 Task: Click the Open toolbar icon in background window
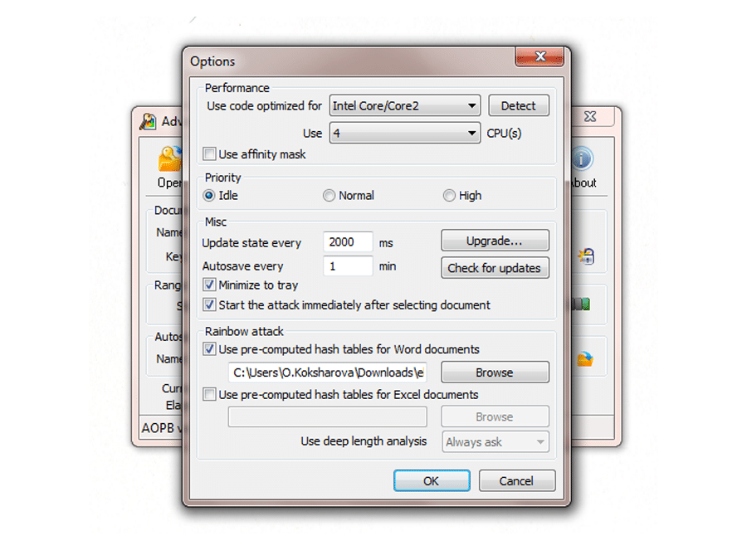[x=170, y=159]
